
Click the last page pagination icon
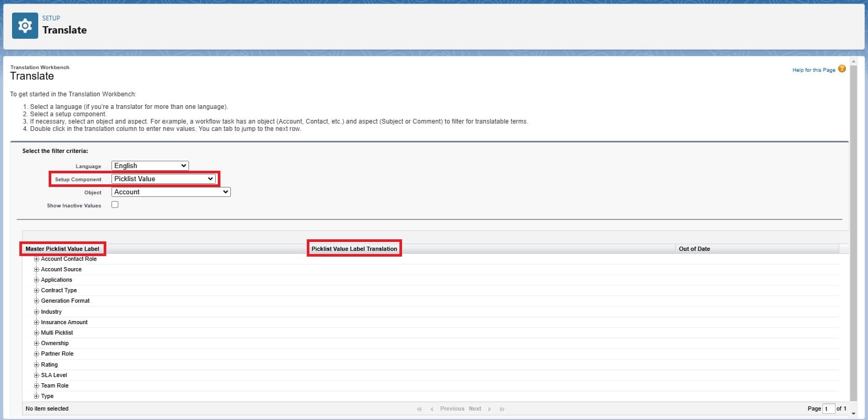coord(502,409)
